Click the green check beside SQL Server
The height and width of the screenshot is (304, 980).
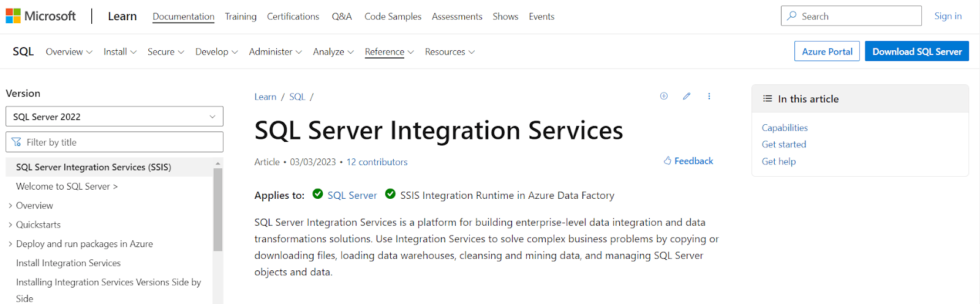point(317,194)
